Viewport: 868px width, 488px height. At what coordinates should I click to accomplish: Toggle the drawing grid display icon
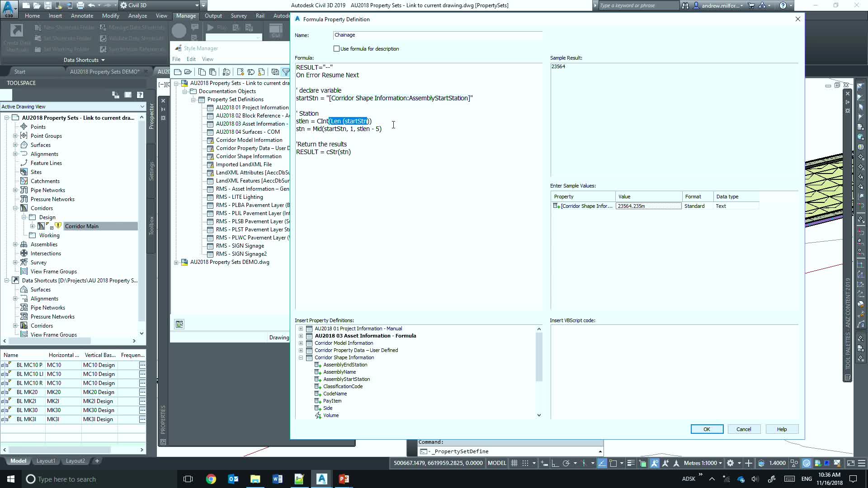(x=514, y=463)
